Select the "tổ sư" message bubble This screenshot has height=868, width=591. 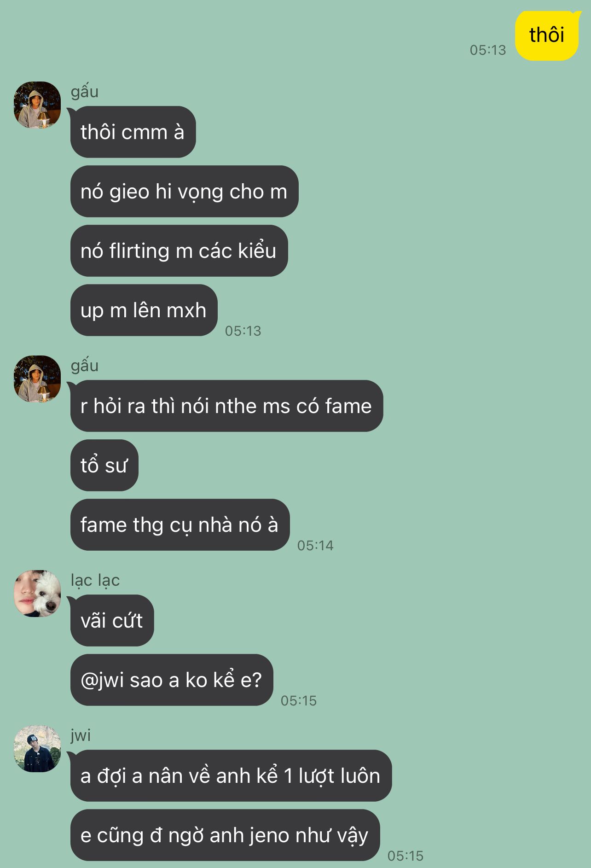pos(104,466)
